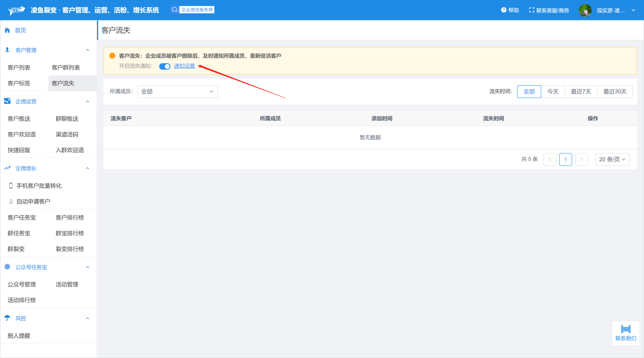Select 最近30天 in the 流失时间 filter

[x=615, y=92]
